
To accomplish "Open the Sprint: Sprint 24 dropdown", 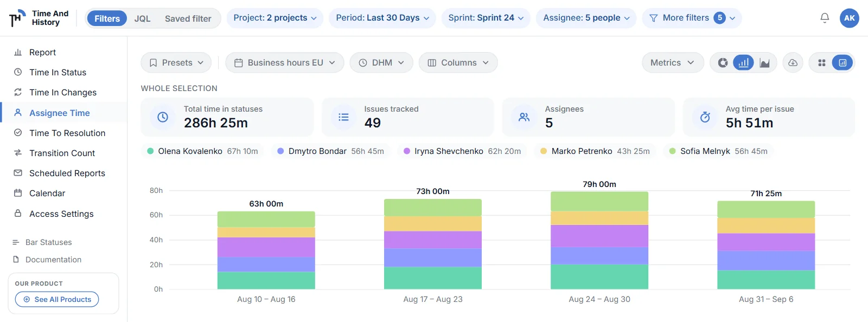I will point(486,18).
